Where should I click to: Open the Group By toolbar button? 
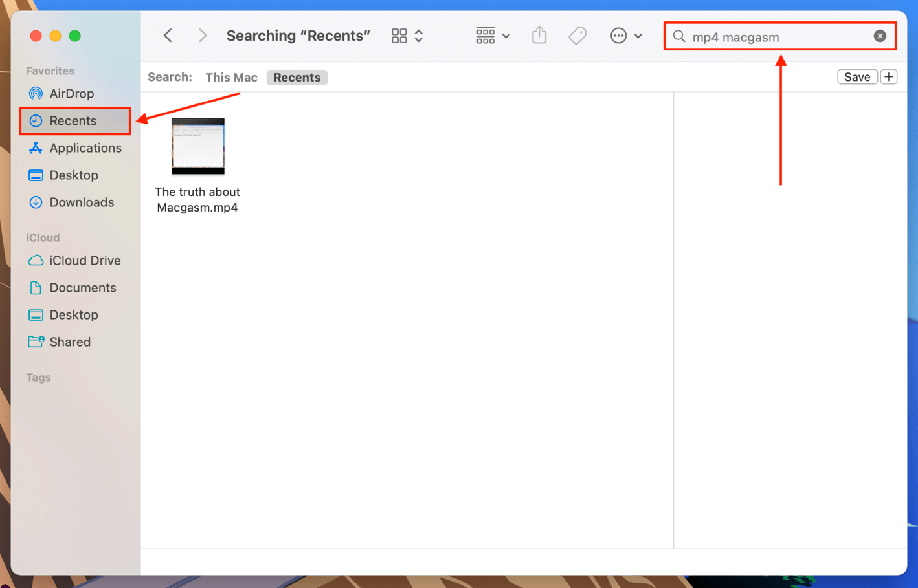click(486, 36)
